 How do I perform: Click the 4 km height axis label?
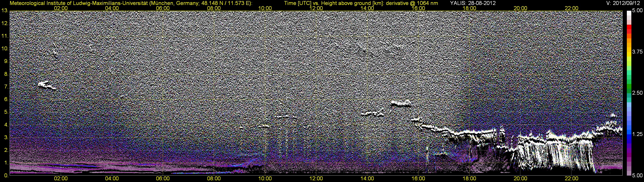coord(6,125)
